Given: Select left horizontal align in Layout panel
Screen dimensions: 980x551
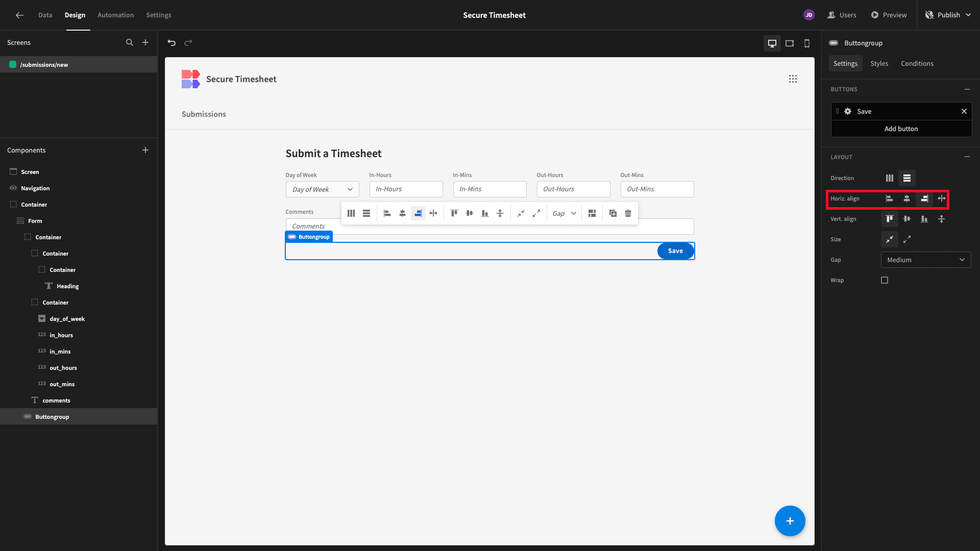Looking at the screenshot, I should (890, 198).
